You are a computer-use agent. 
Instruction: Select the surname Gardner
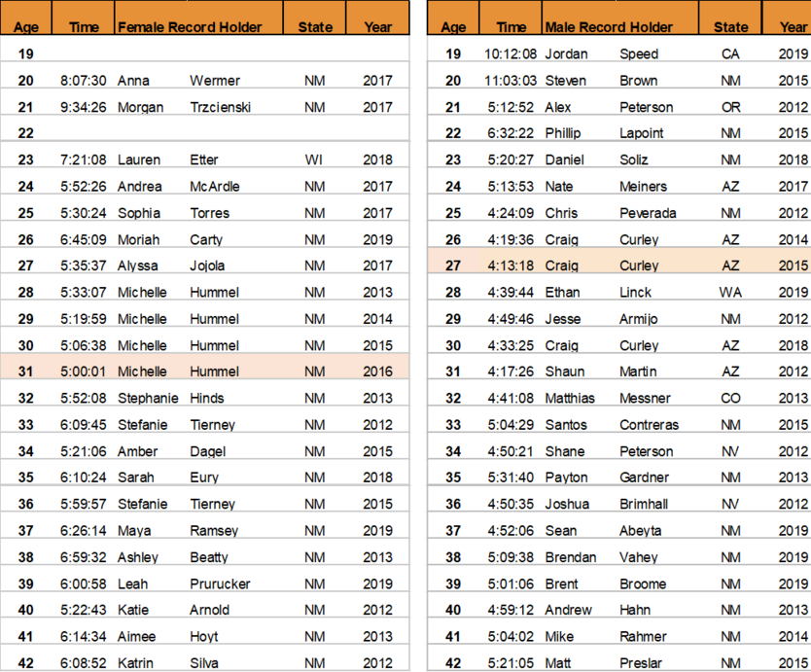[x=644, y=477]
